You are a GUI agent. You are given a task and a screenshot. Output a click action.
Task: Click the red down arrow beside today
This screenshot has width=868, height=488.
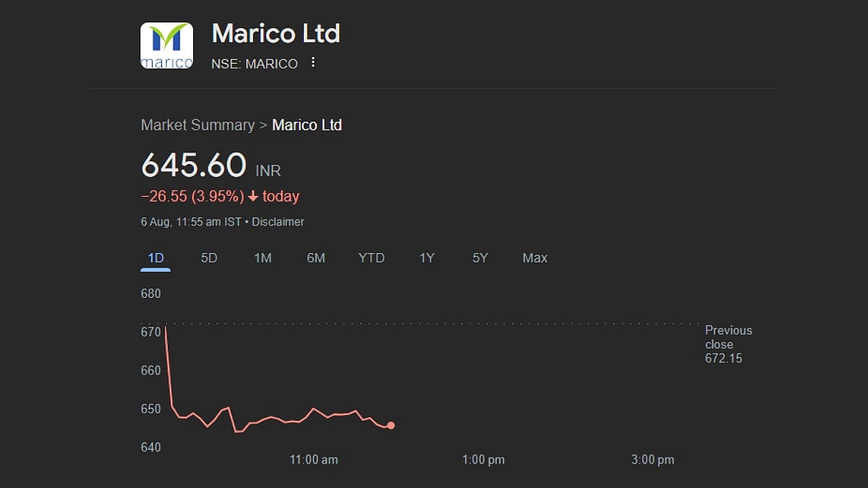[x=252, y=197]
